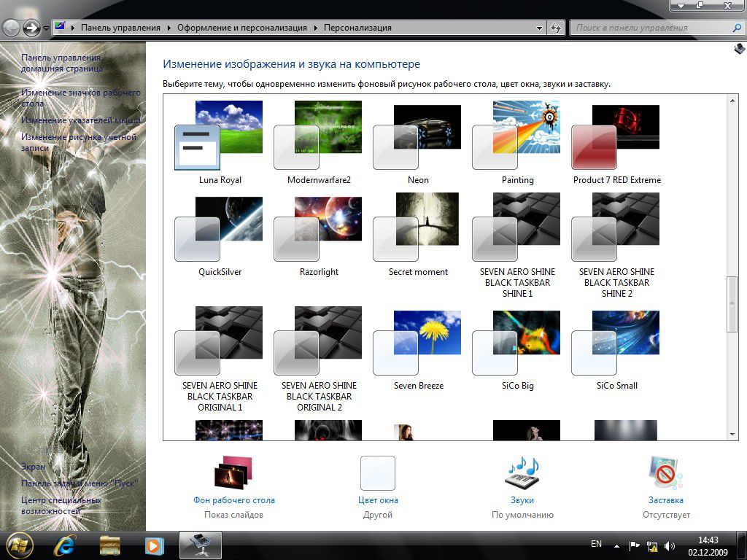Select the Painting theme

[517, 142]
